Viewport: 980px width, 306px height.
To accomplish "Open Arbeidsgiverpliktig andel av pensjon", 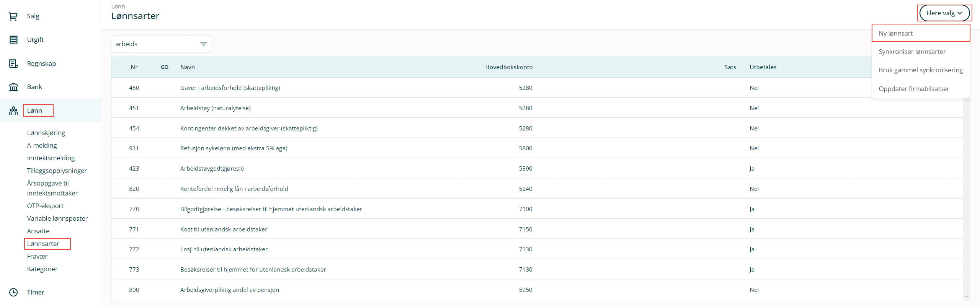I will [537, 290].
